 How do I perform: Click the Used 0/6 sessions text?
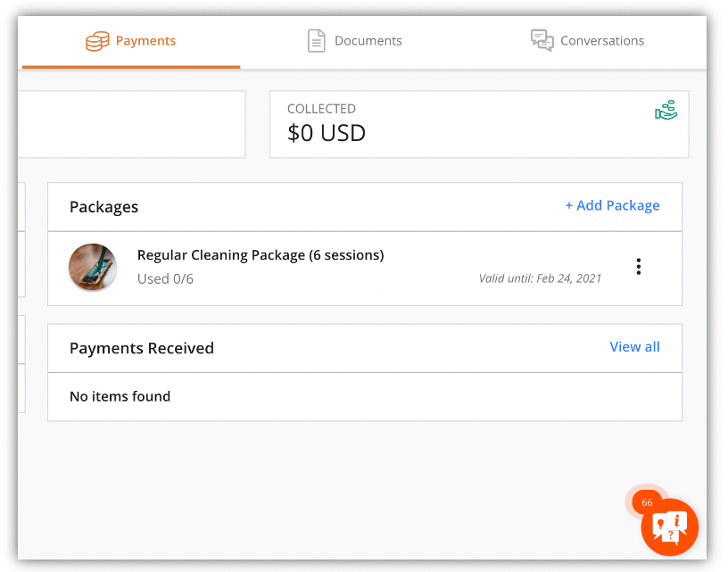pyautogui.click(x=165, y=279)
